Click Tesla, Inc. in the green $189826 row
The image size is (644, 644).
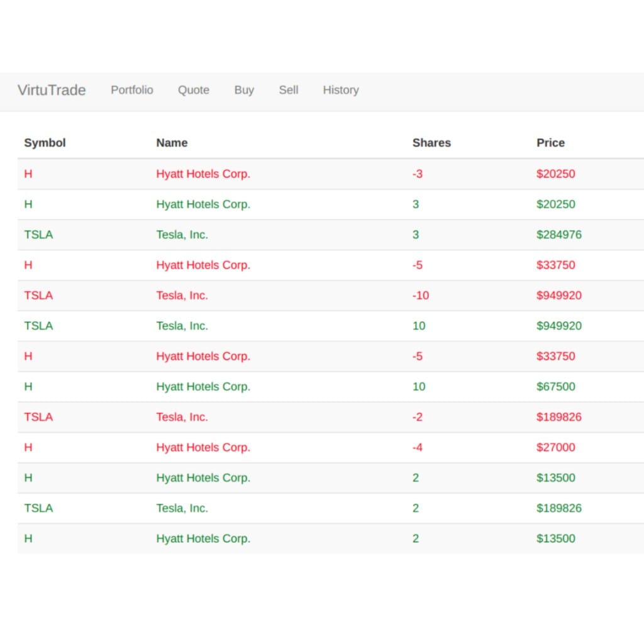(x=182, y=508)
